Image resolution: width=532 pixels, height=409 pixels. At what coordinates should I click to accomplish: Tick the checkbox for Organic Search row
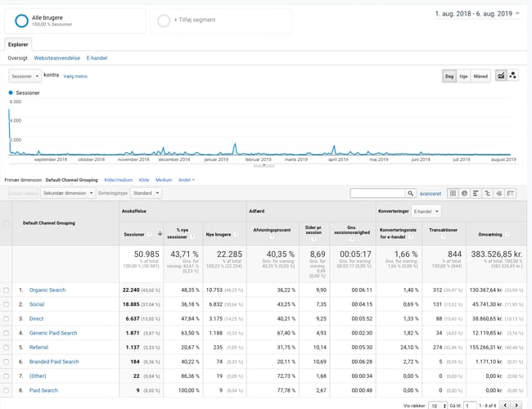point(7,290)
